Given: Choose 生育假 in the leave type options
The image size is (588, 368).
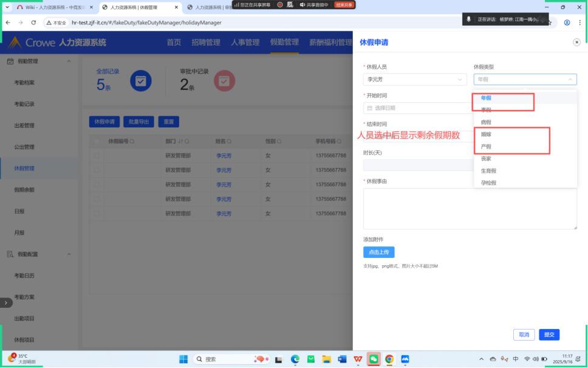Looking at the screenshot, I should pyautogui.click(x=525, y=171).
